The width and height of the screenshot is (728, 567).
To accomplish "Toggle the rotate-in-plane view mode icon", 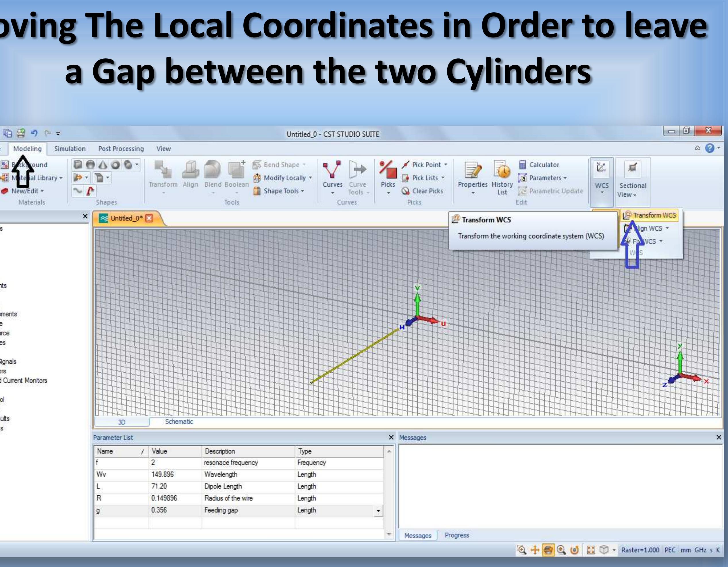I will (x=574, y=550).
